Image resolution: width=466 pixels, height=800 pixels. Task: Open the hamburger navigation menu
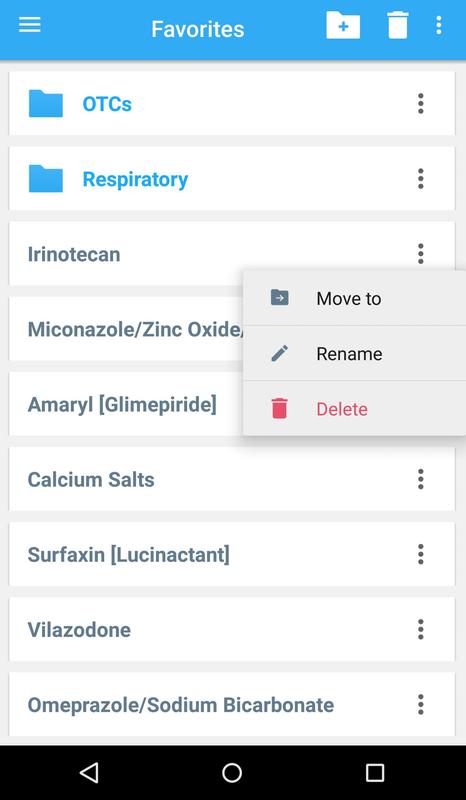[30, 24]
